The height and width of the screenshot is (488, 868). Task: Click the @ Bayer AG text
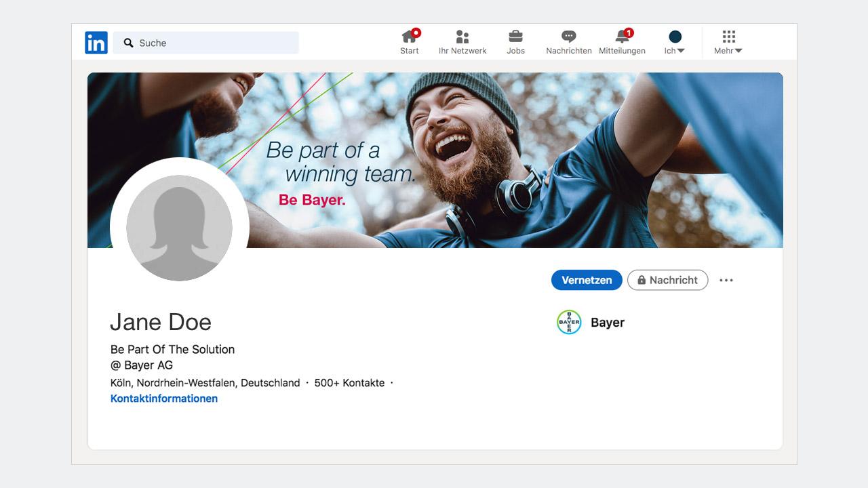coord(142,365)
